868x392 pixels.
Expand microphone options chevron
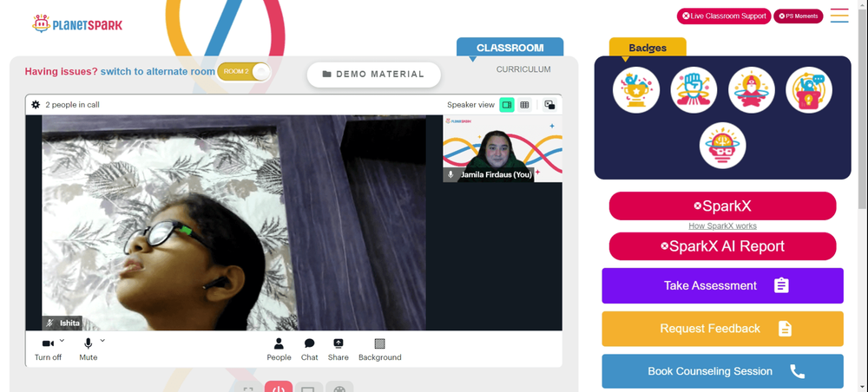coord(102,340)
